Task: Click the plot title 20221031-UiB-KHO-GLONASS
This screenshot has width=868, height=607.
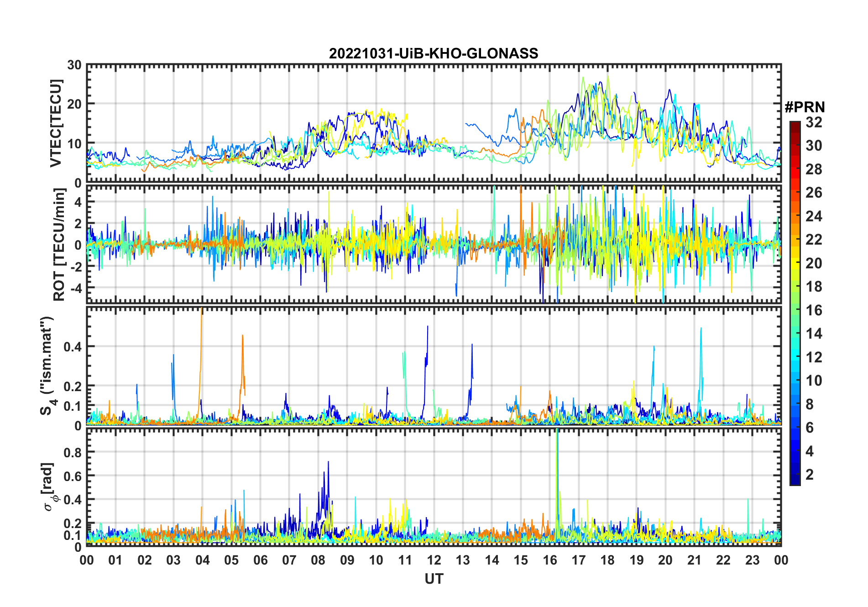Action: coord(434,53)
